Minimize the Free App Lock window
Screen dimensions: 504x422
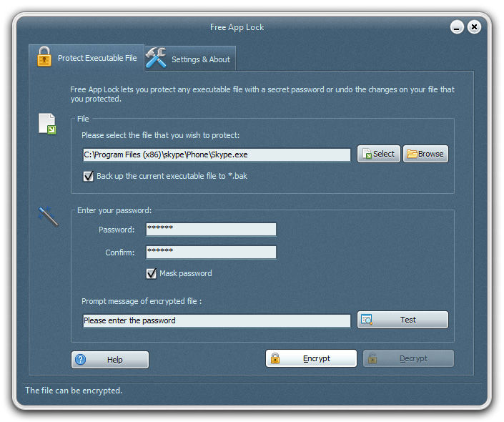tap(457, 27)
